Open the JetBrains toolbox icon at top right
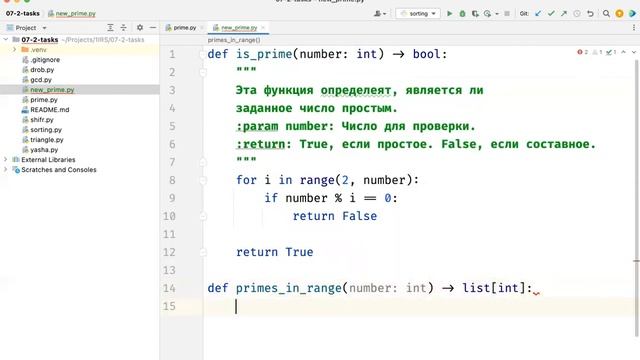Viewport: 640px width, 360px height. tap(632, 13)
